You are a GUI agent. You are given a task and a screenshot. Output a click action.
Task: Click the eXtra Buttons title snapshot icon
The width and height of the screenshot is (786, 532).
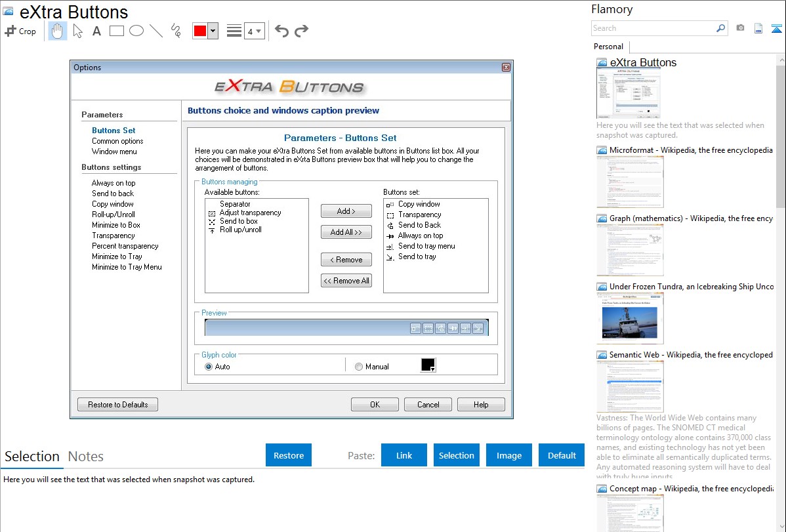(x=8, y=11)
